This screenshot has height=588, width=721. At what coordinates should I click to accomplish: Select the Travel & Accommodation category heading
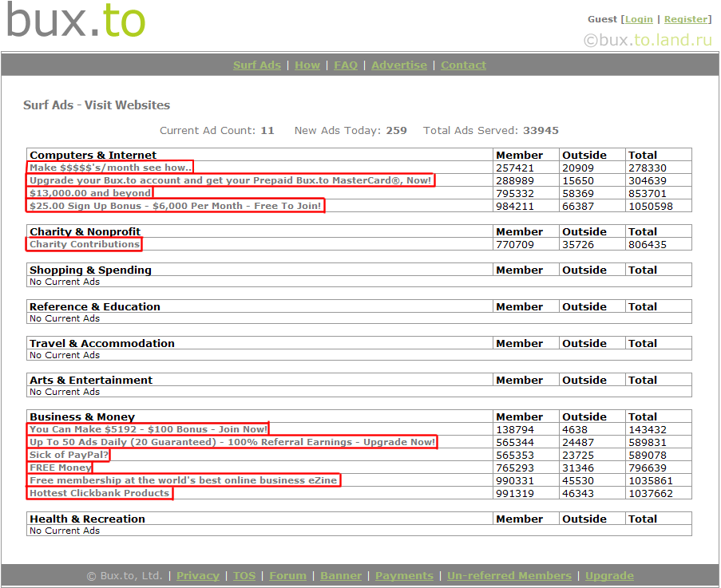point(102,343)
